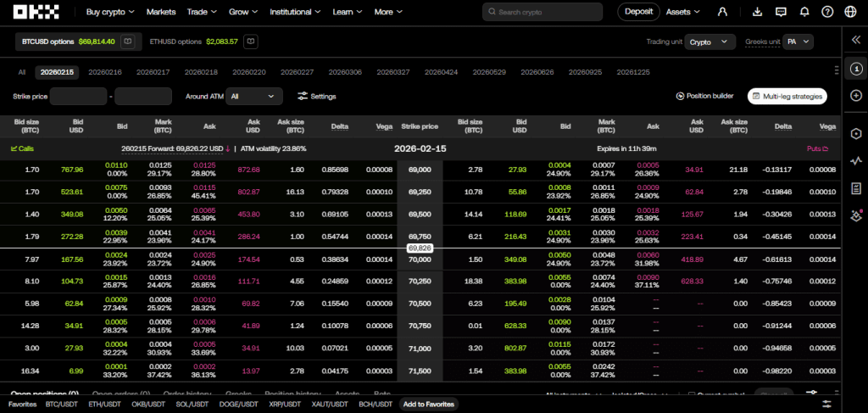
Task: Click the download app icon
Action: (x=758, y=12)
